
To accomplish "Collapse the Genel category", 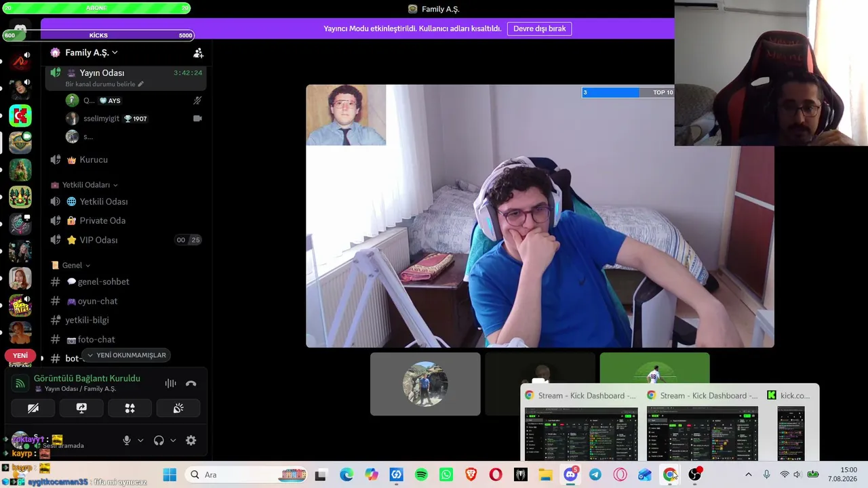I will pos(72,265).
